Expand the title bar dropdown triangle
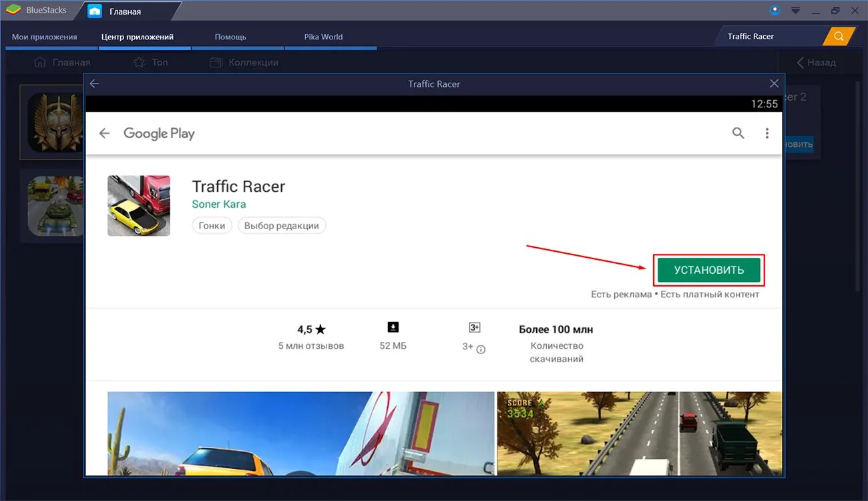 (795, 11)
